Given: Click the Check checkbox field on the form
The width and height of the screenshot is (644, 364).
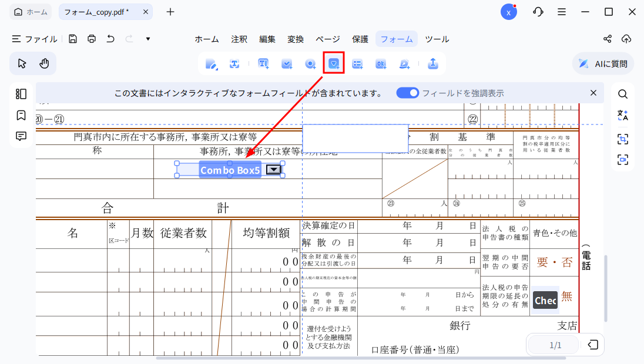Looking at the screenshot, I should (x=545, y=300).
